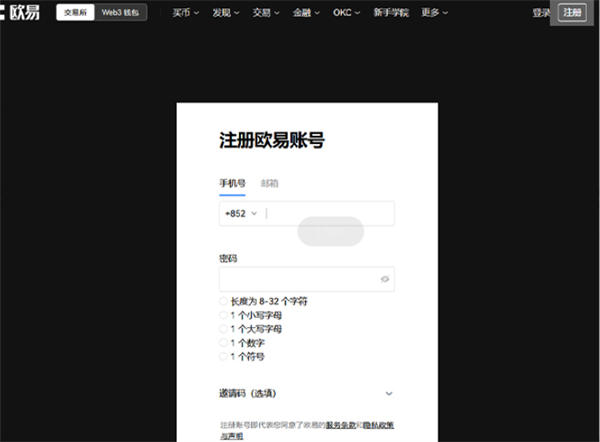Open the 金融 dropdown menu
The image size is (600, 442).
pyautogui.click(x=306, y=13)
